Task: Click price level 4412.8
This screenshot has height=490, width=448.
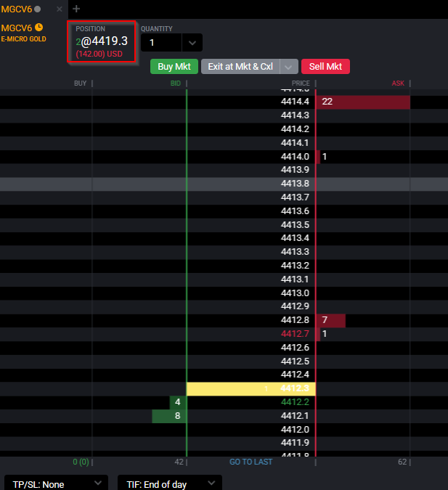Action: click(295, 320)
